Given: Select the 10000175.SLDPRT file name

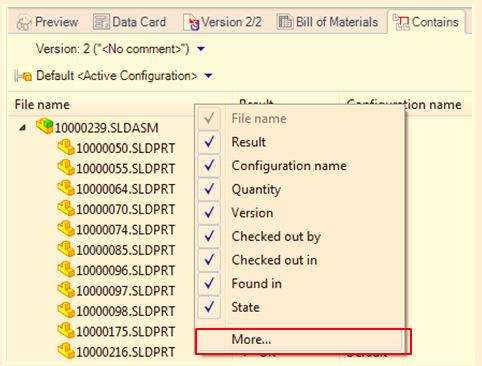Looking at the screenshot, I should point(126,331).
